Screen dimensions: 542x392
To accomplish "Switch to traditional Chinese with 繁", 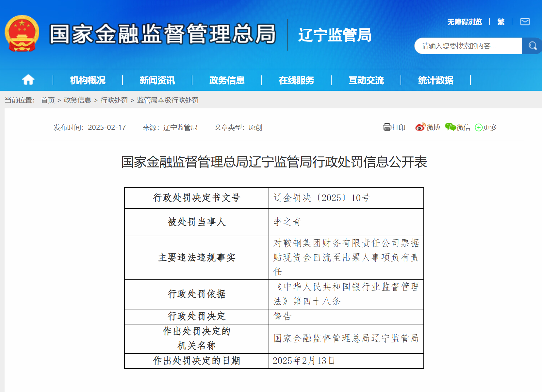I will pyautogui.click(x=501, y=22).
